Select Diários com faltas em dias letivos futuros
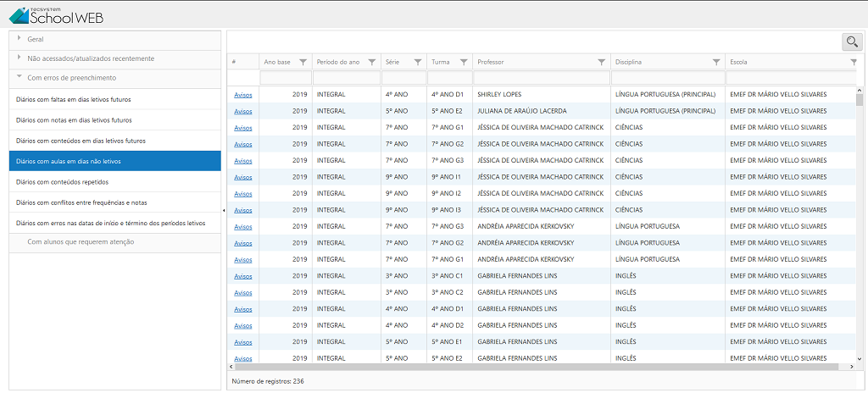The image size is (868, 393). (x=74, y=99)
